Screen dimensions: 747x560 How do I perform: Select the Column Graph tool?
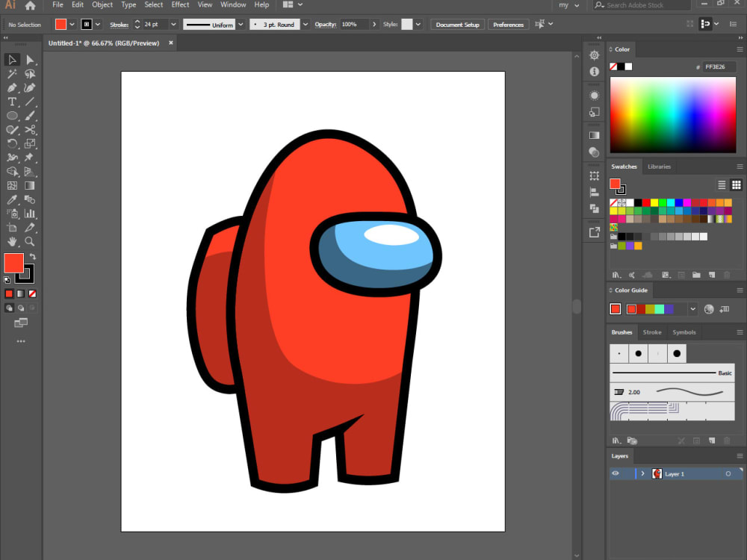[x=30, y=214]
